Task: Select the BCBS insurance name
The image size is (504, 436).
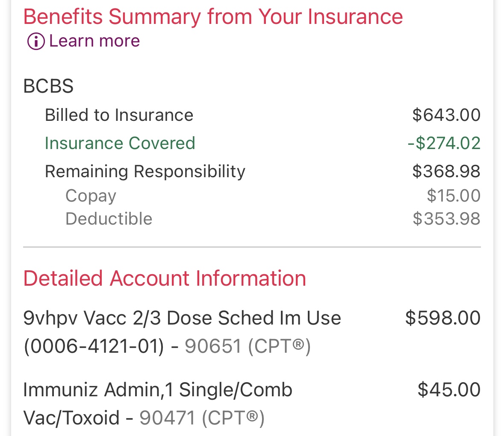Action: pyautogui.click(x=48, y=86)
